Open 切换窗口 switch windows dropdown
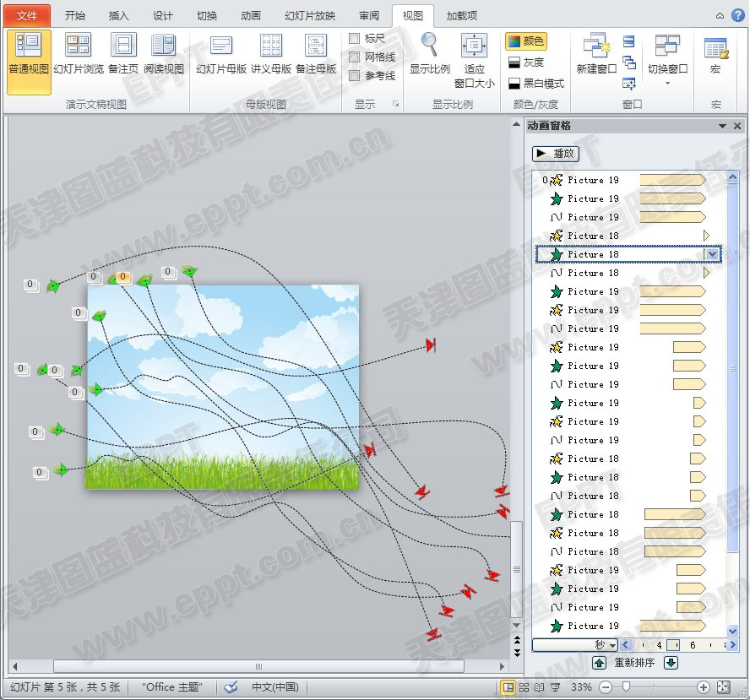Viewport: 750px width, 700px height. pos(668,60)
